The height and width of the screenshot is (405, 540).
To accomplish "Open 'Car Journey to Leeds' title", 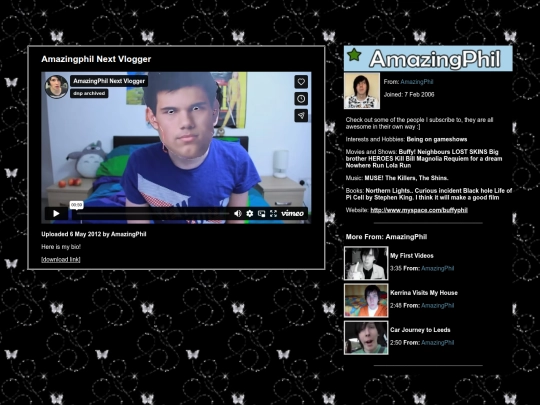I will tap(420, 330).
